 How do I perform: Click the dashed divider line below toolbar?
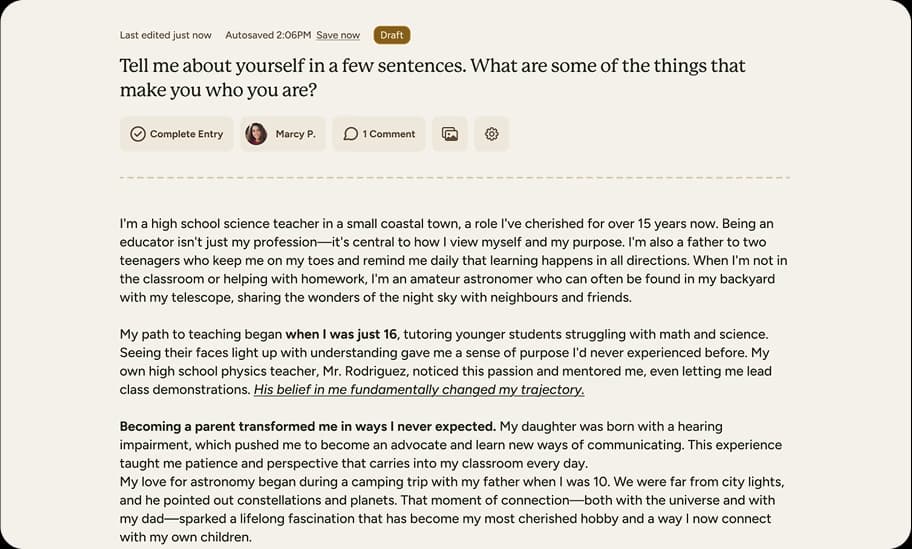(x=454, y=178)
